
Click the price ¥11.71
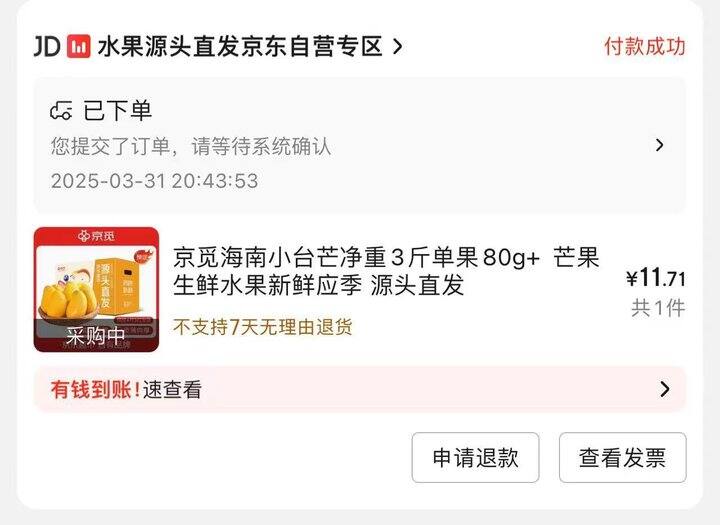656,278
